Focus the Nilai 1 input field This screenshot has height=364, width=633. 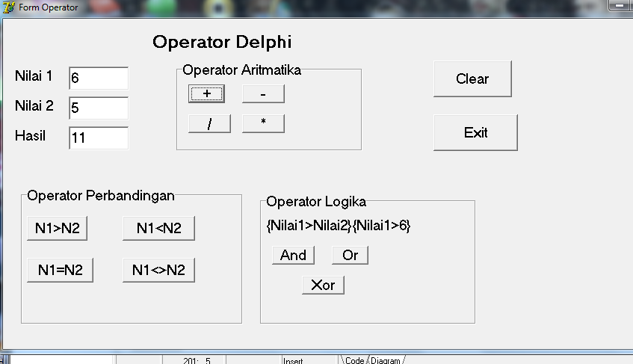(99, 78)
